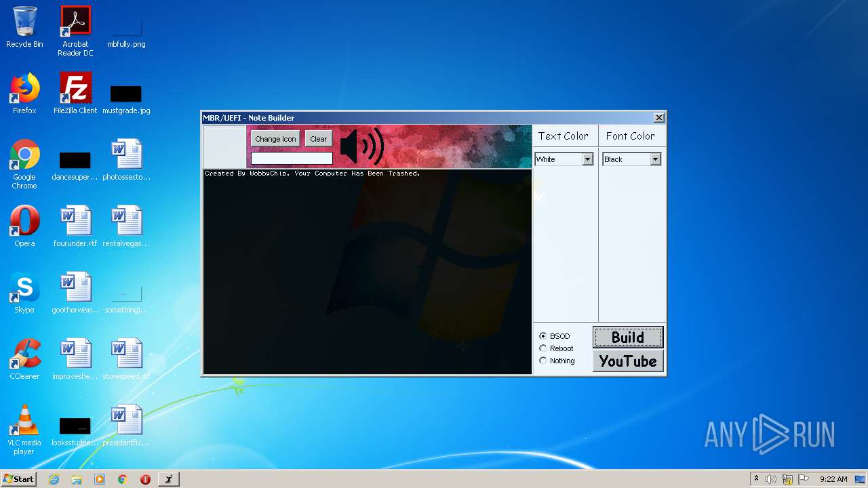The height and width of the screenshot is (488, 868).
Task: Click the Build button
Action: pos(628,338)
